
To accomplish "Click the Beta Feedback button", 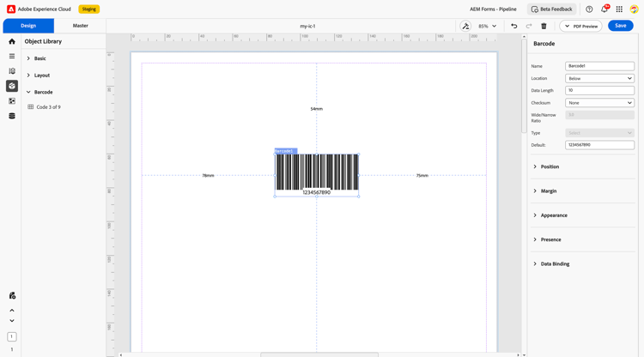I will (551, 9).
